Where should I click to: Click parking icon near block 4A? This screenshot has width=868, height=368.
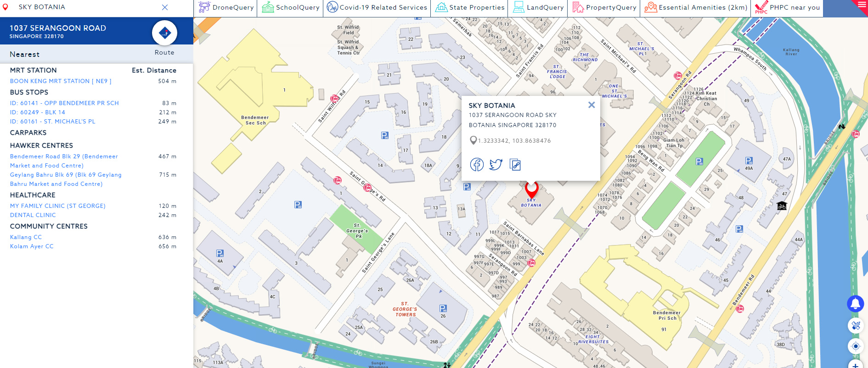(220, 253)
